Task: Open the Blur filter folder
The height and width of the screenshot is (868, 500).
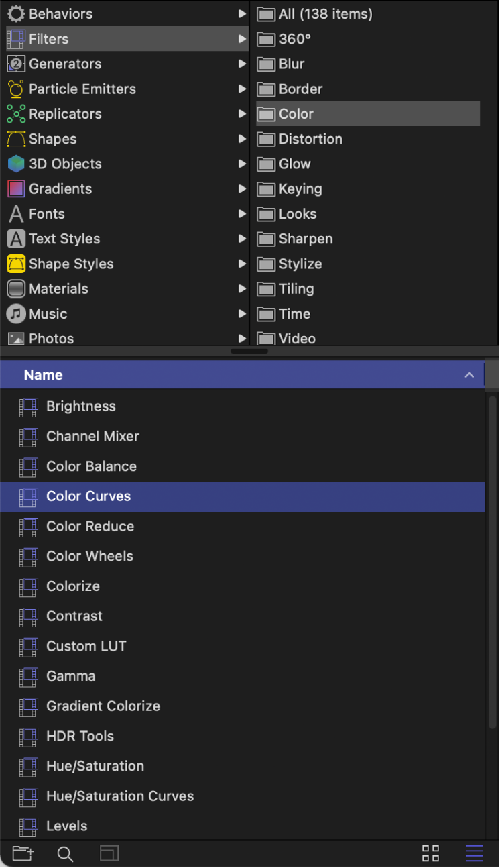Action: [292, 64]
